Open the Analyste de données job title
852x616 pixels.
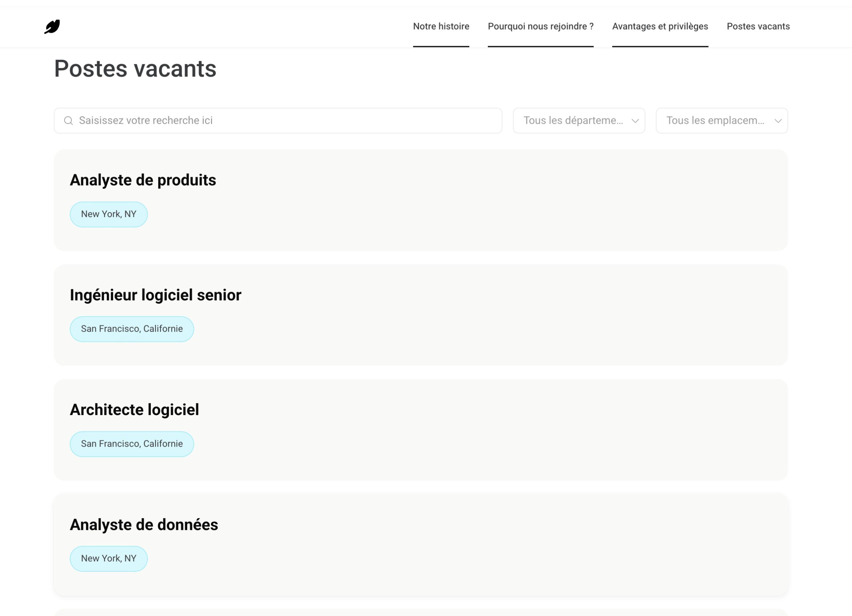coord(144,525)
